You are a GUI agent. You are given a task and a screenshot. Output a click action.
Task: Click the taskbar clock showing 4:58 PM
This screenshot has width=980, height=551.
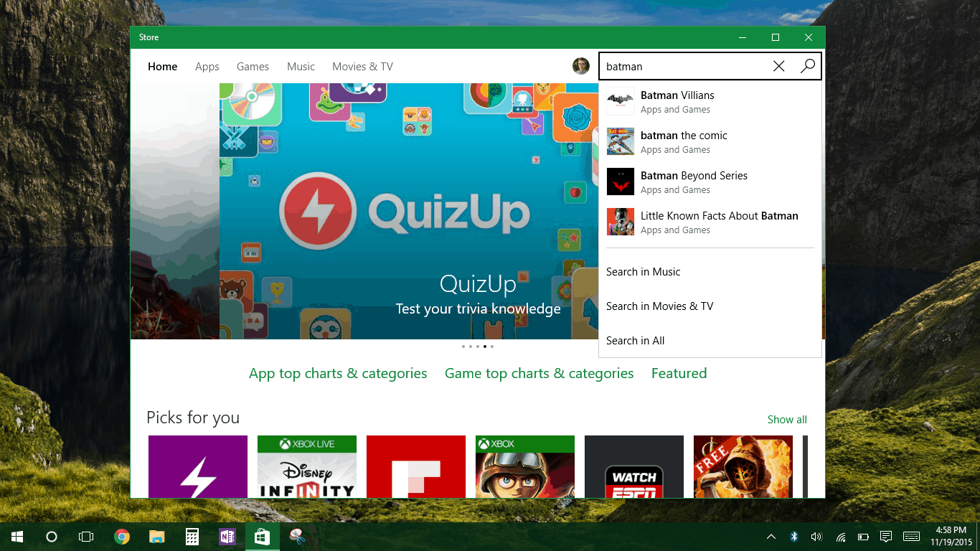click(x=951, y=536)
